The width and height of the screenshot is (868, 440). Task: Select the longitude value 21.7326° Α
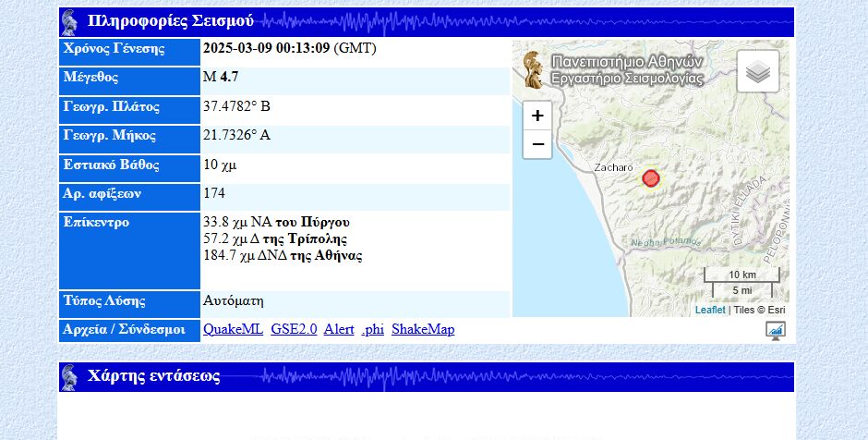coord(236,135)
